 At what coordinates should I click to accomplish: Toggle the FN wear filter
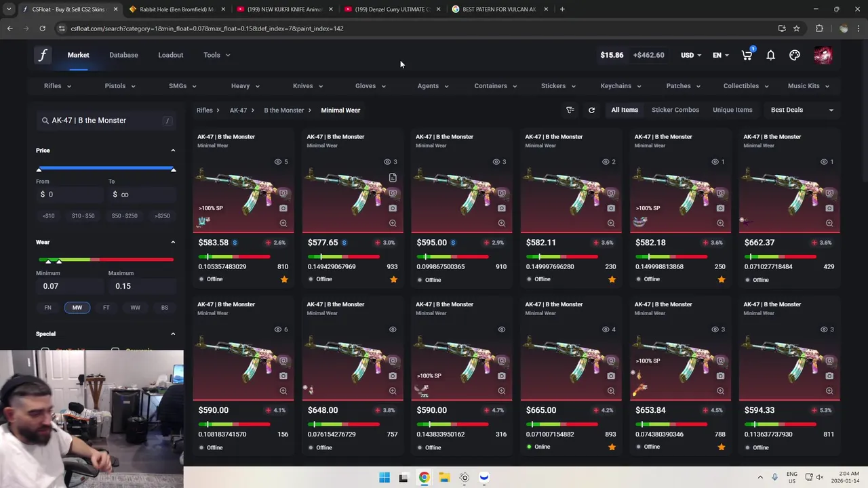(x=47, y=308)
